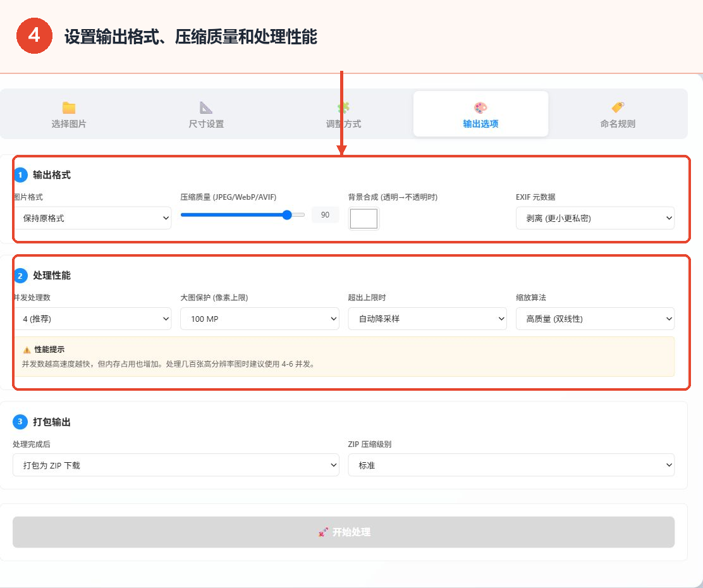The height and width of the screenshot is (588, 703).
Task: Click the 输出格式 section heading
Action: pos(52,175)
